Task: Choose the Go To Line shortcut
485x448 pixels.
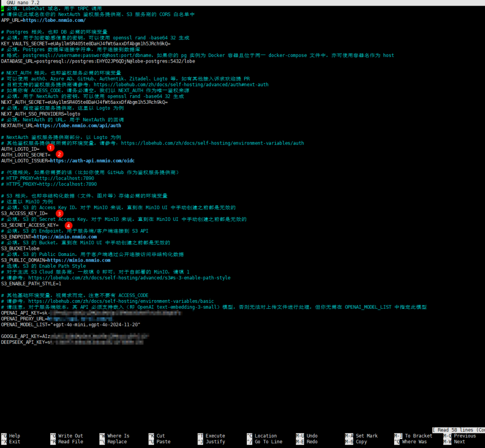Action: [268, 442]
